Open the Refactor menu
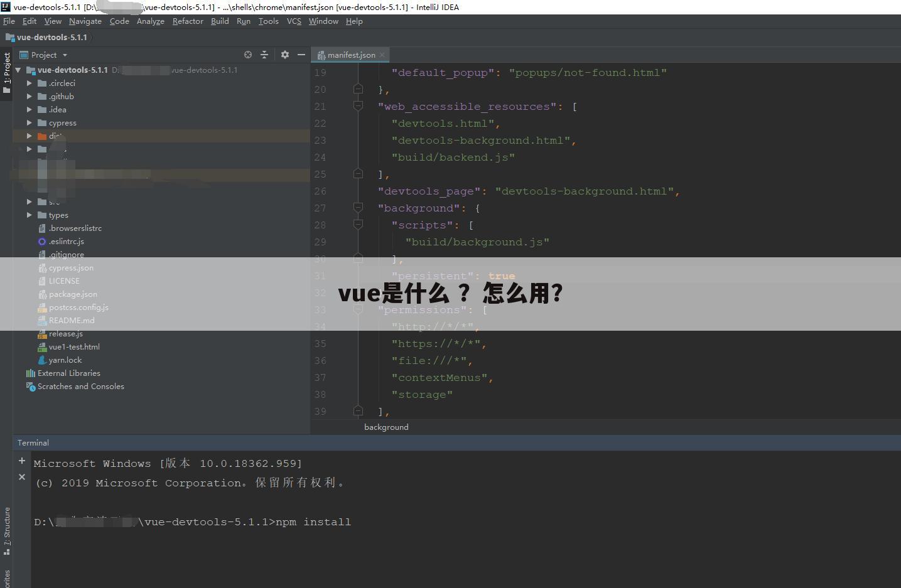 [x=188, y=21]
